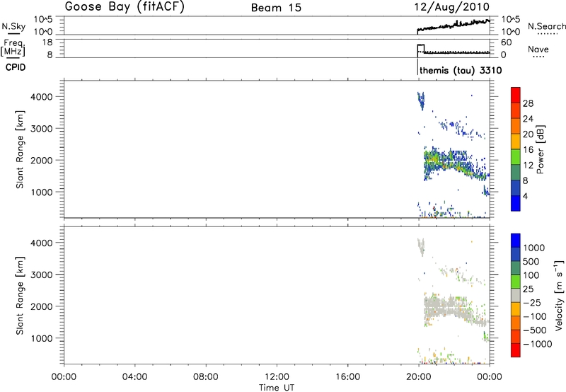
Task: Pick the light green 12–16 dB Power segment
Action: click(516, 157)
